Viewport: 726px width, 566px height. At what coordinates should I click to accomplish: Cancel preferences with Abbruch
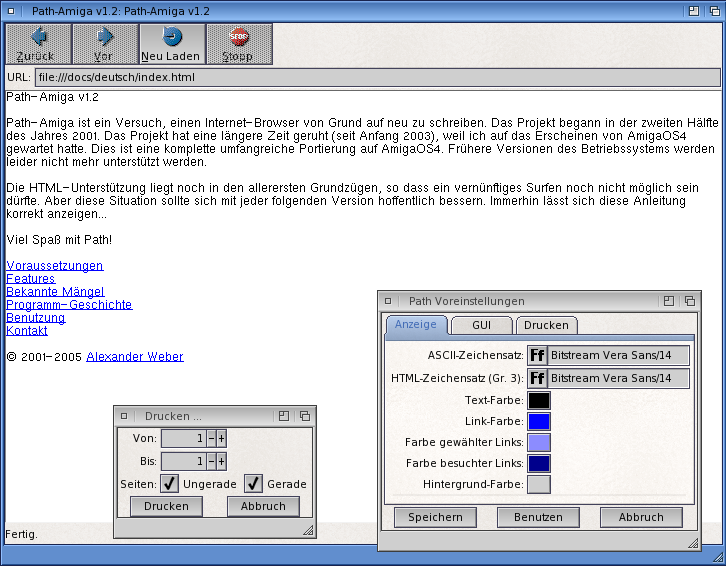[x=641, y=517]
